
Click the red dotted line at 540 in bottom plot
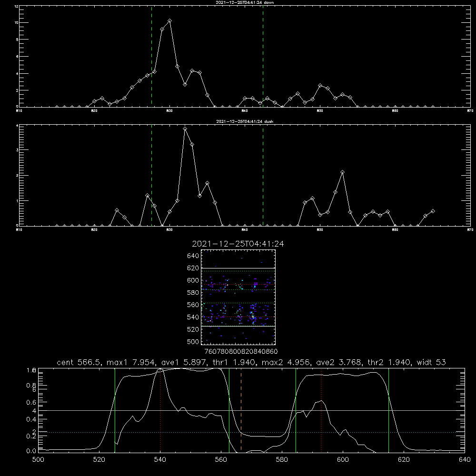tap(160, 410)
